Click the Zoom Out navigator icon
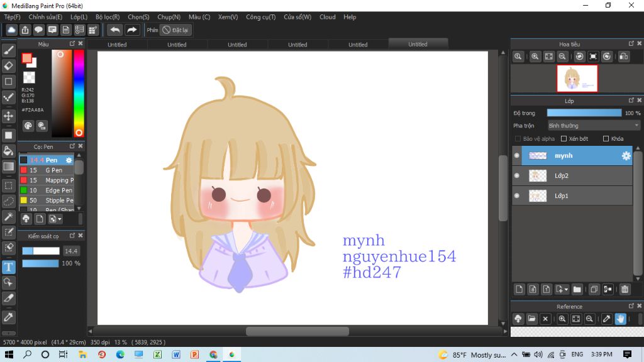 562,57
